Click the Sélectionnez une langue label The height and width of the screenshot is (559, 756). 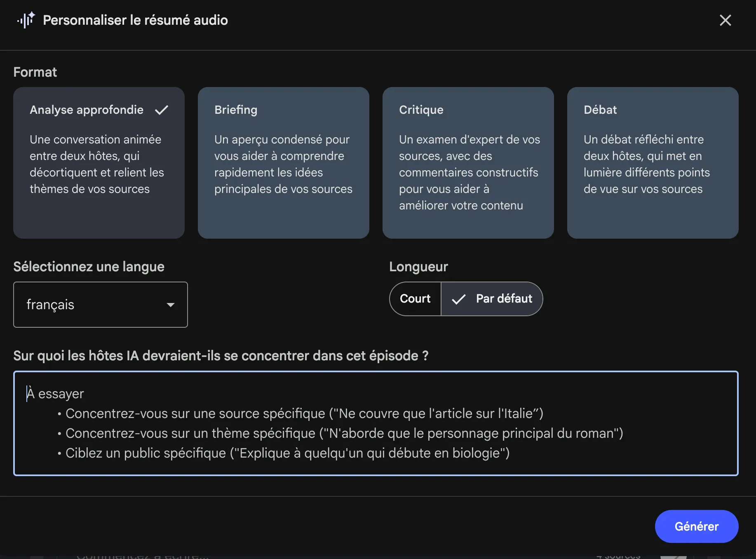89,267
